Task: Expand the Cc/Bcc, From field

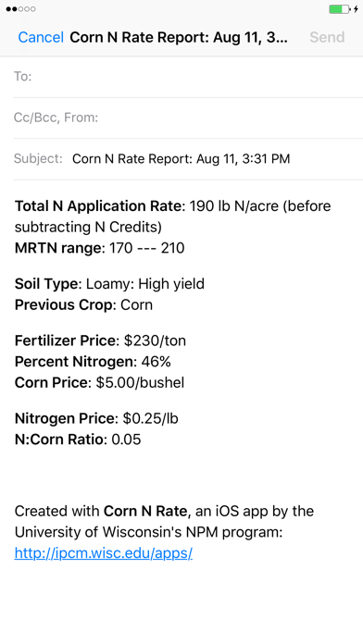Action: tap(188, 118)
